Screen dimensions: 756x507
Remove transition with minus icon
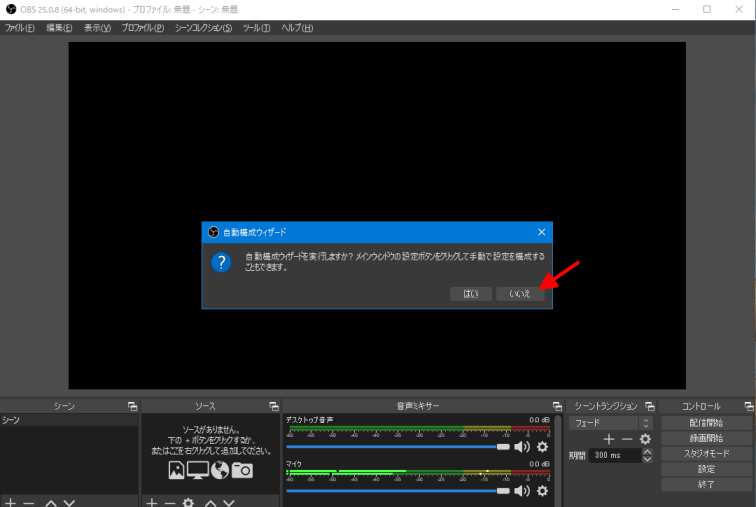coord(627,439)
